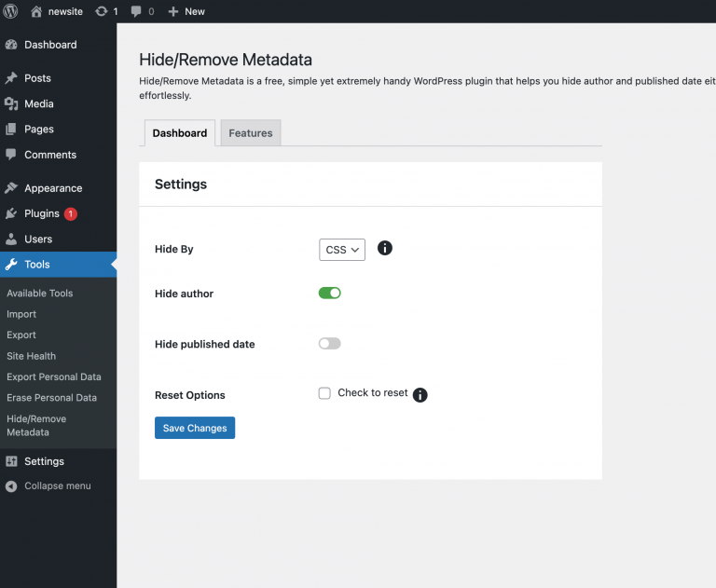Open the Plugins menu in the sidebar
This screenshot has height=588, width=716.
click(x=59, y=213)
